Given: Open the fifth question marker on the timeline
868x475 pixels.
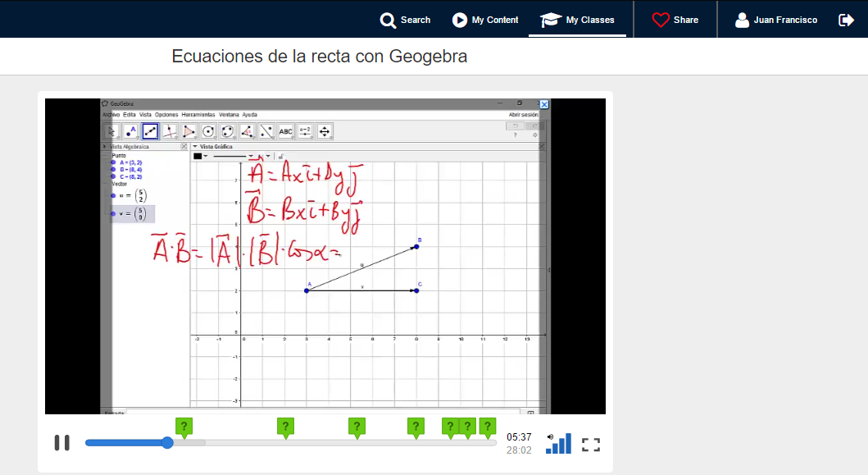Looking at the screenshot, I should (x=450, y=427).
